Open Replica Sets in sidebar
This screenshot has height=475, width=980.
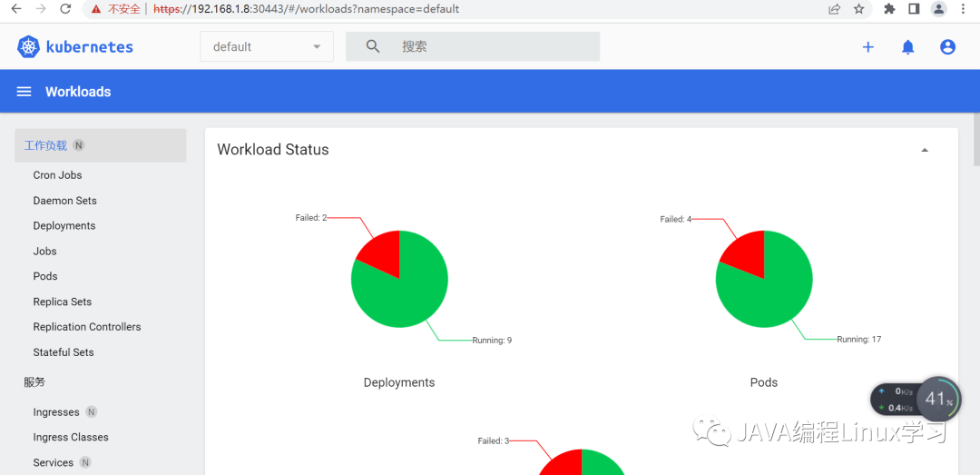point(63,302)
